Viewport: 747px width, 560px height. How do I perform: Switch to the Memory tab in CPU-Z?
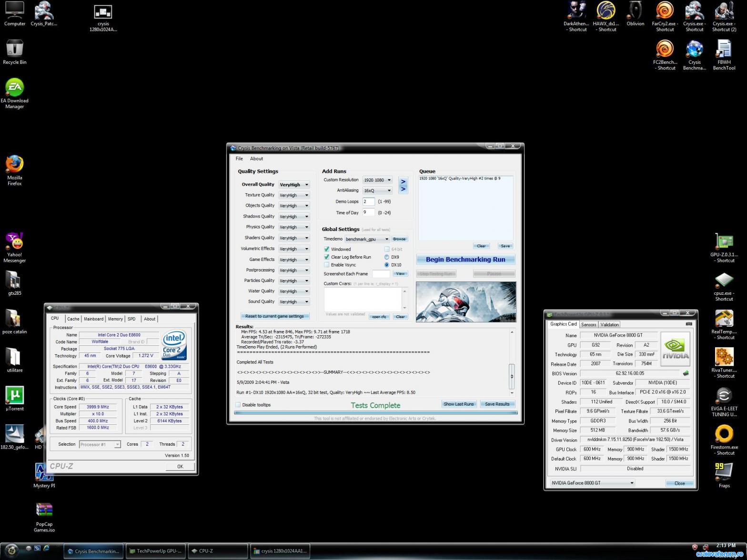[115, 319]
